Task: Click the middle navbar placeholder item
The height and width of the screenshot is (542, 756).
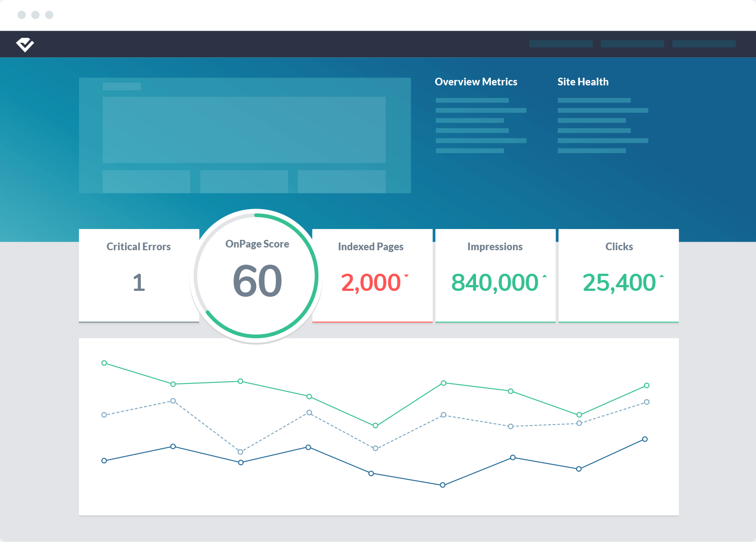Action: click(x=632, y=44)
